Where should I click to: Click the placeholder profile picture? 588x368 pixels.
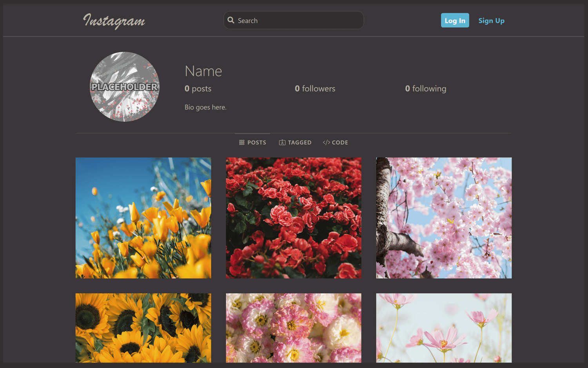tap(125, 87)
